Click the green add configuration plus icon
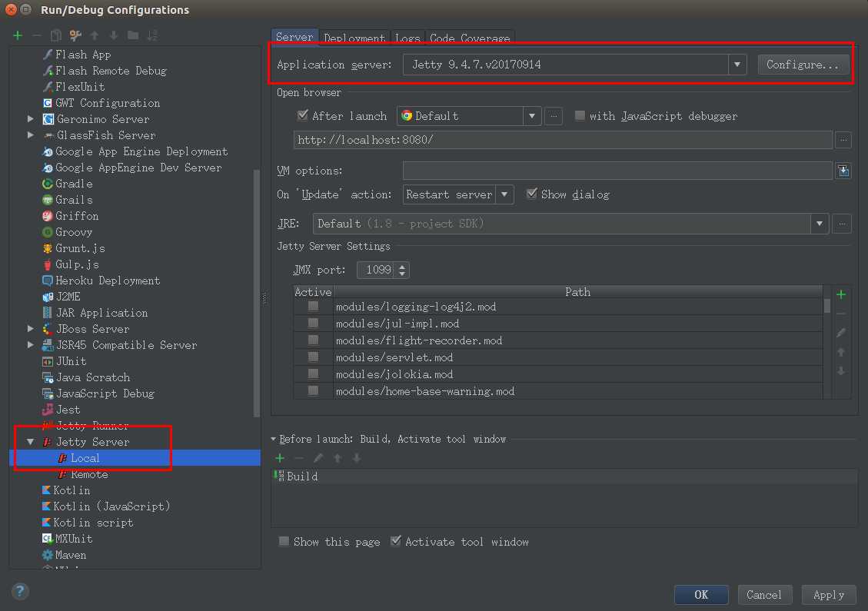The height and width of the screenshot is (611, 868). pos(18,35)
